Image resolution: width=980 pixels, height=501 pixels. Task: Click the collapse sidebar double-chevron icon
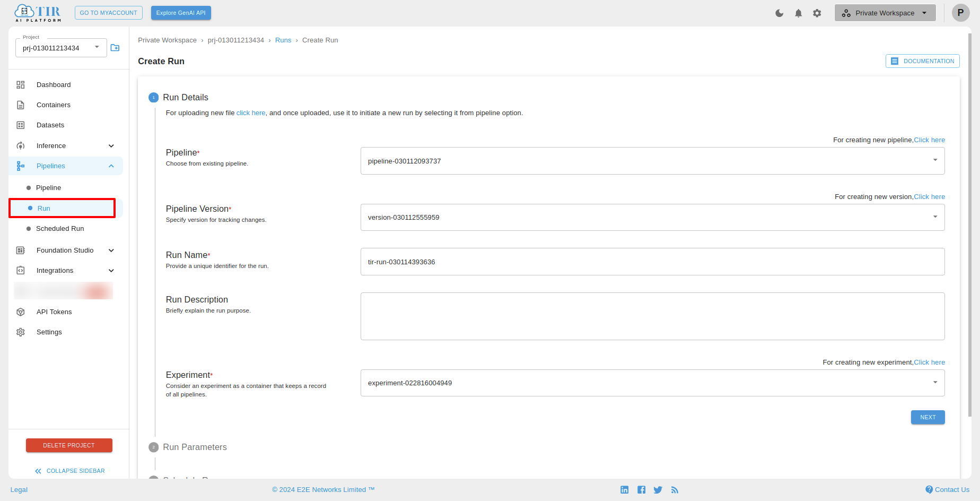(38, 471)
